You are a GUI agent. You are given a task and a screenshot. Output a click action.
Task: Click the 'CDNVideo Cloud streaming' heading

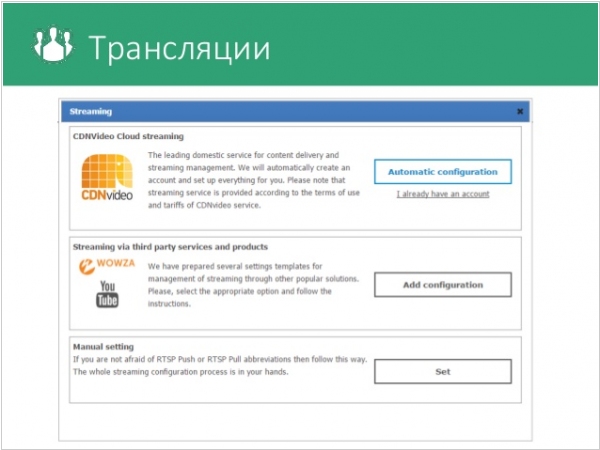(x=128, y=136)
